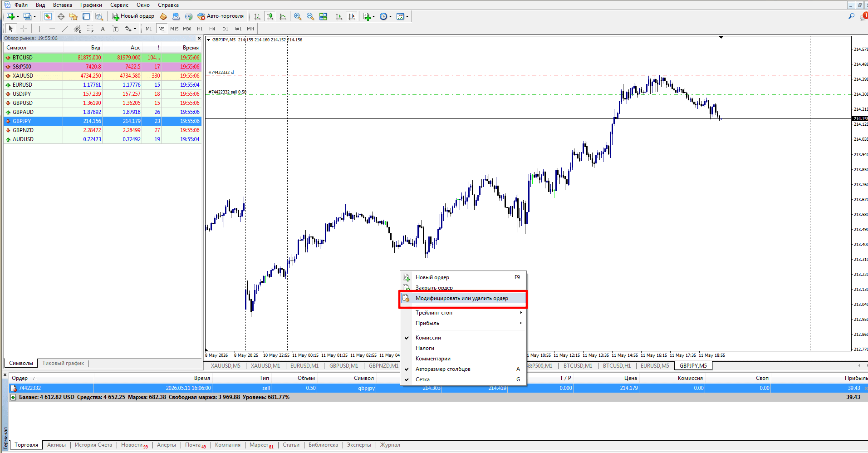Switch chart to Japanese candlesticks
This screenshot has height=453, width=868.
pos(270,16)
